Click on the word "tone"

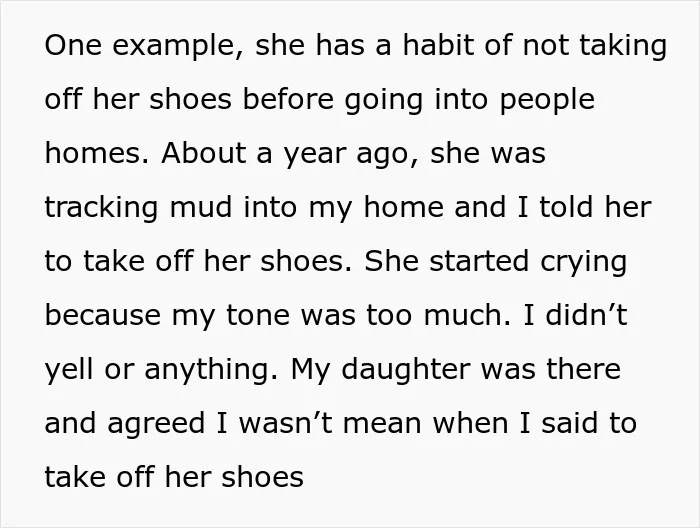tap(258, 316)
